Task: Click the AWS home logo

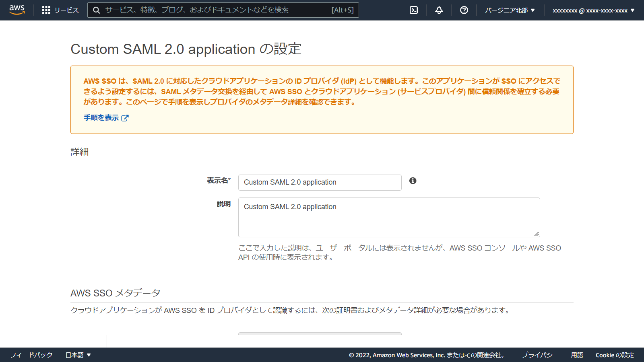Action: [x=16, y=10]
